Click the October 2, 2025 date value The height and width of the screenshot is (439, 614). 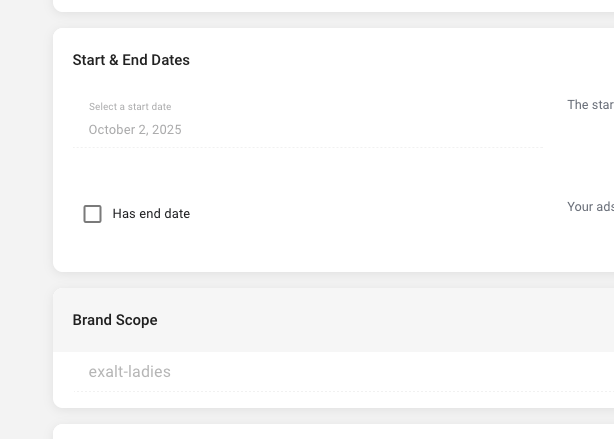[x=135, y=130]
